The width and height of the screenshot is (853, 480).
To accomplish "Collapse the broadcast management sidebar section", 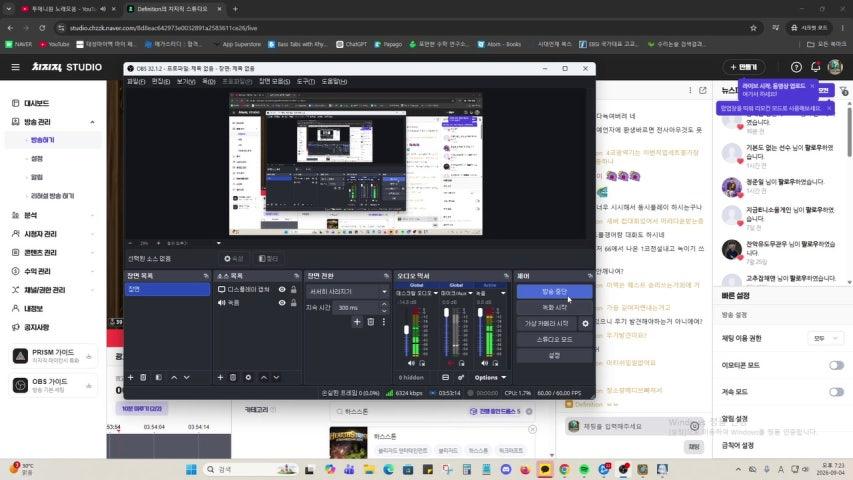I will [x=92, y=122].
